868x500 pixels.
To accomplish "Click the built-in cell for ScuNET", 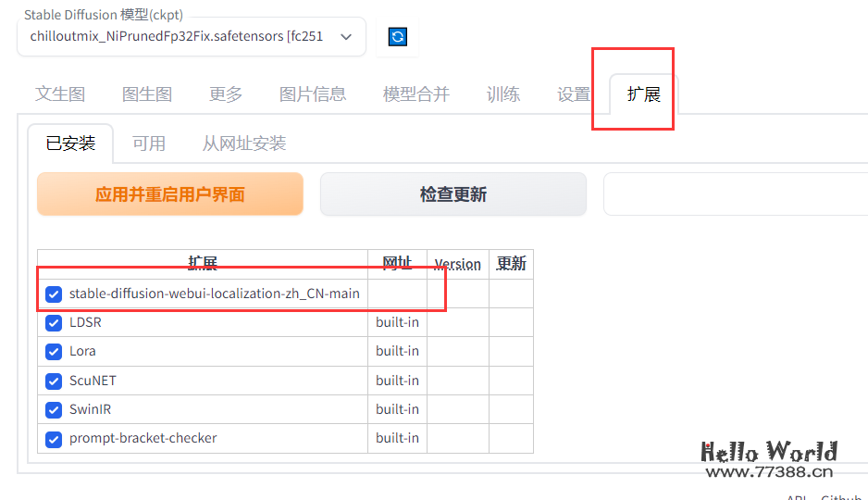I will pos(398,381).
